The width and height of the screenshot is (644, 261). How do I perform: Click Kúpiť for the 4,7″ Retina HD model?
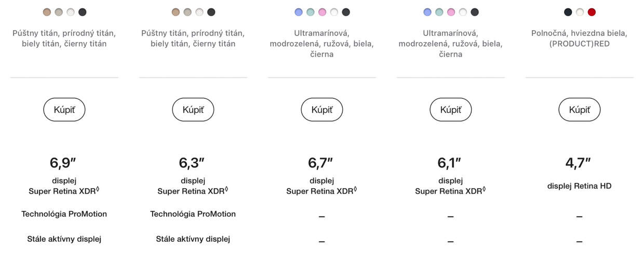click(579, 110)
